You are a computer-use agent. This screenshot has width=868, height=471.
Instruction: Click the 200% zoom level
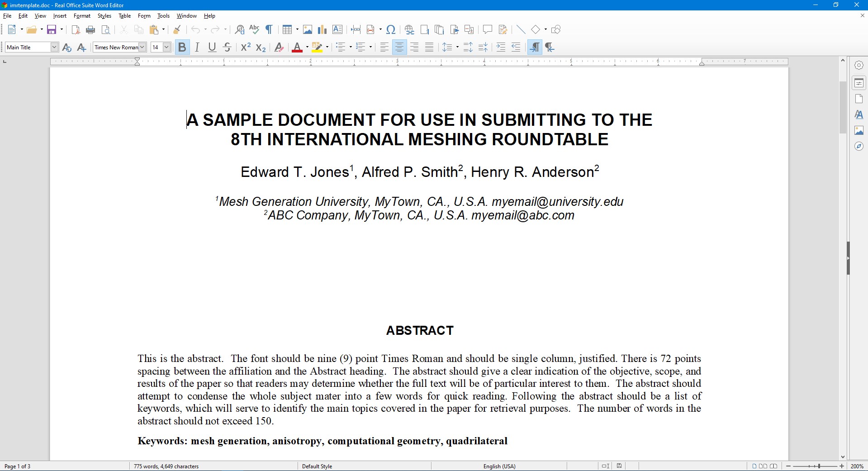point(857,466)
